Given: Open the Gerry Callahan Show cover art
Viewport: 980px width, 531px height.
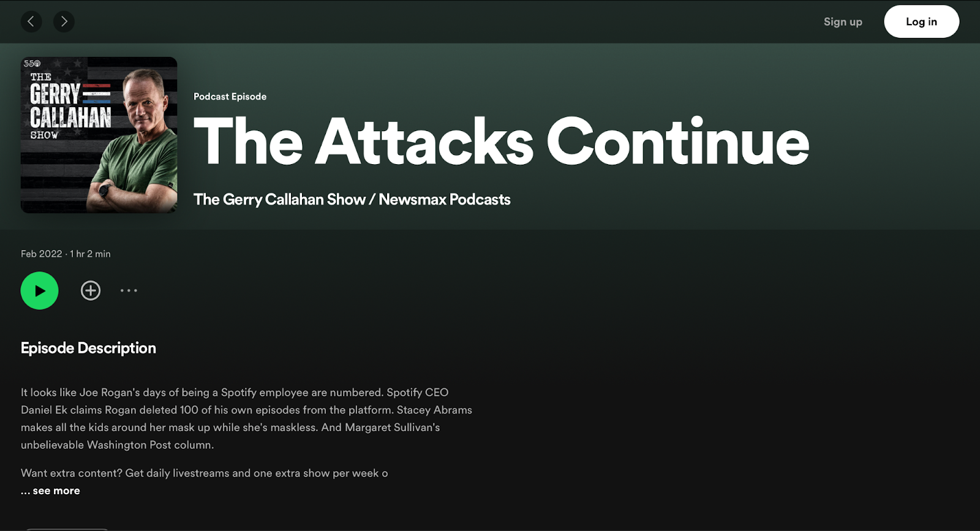Looking at the screenshot, I should click(x=99, y=135).
